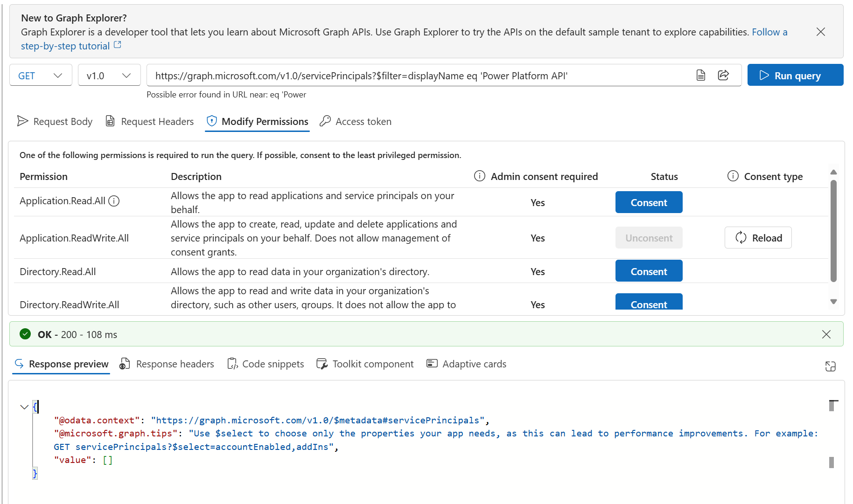Consent to Directory.Read.All permission
Screen dimensions: 853x504
click(x=649, y=270)
